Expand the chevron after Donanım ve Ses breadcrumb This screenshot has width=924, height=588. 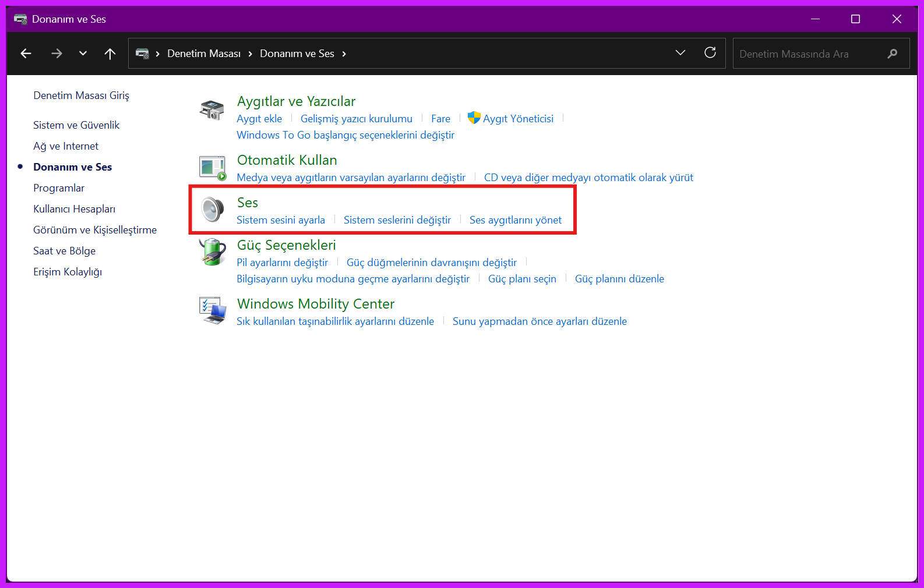coord(344,54)
